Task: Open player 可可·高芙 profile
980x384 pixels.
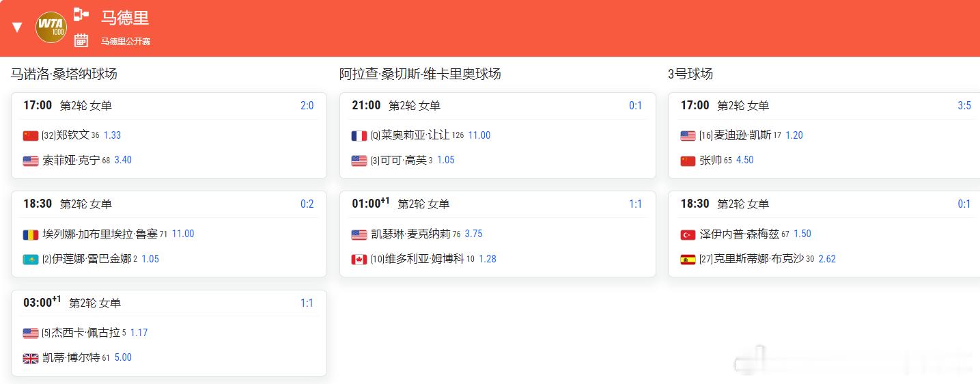Action: (x=404, y=160)
